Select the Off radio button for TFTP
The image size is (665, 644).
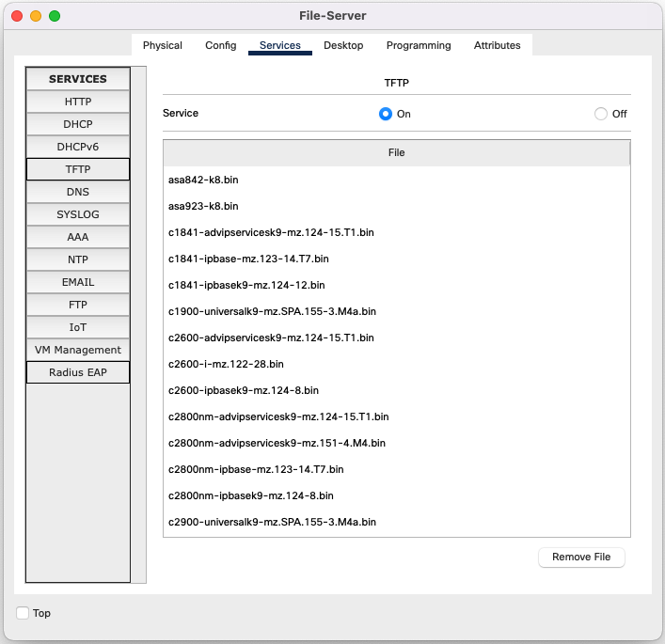pos(601,114)
